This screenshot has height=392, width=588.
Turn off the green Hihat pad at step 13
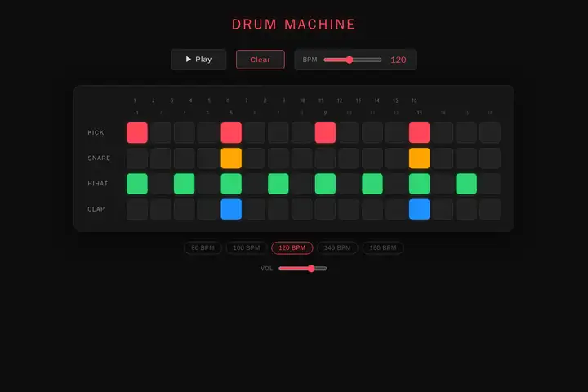pos(419,184)
